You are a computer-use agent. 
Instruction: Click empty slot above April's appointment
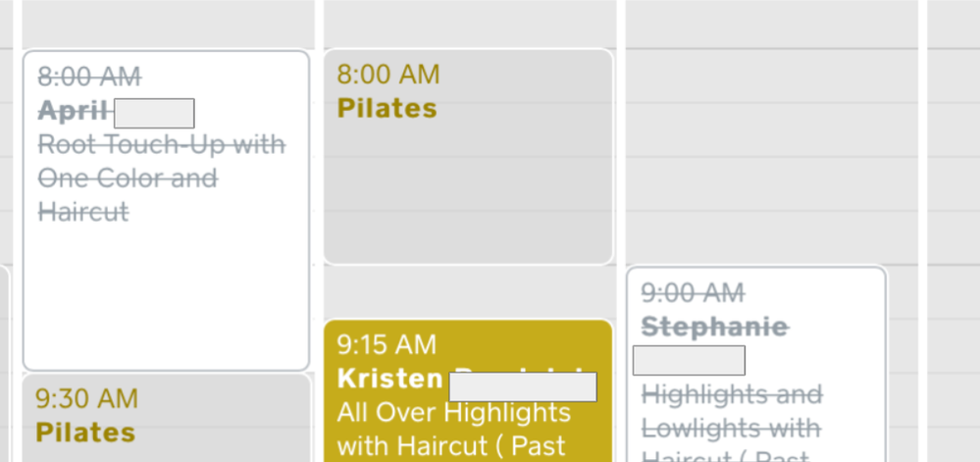pos(166,25)
